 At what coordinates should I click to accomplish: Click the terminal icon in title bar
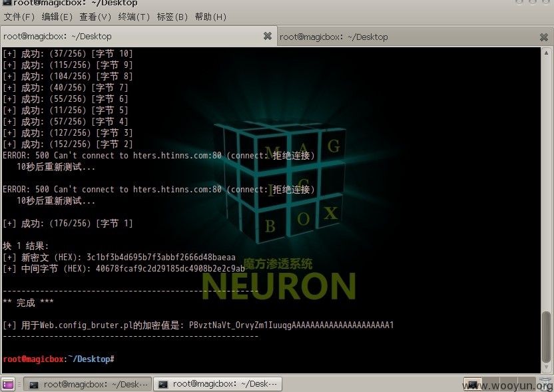(x=7, y=3)
